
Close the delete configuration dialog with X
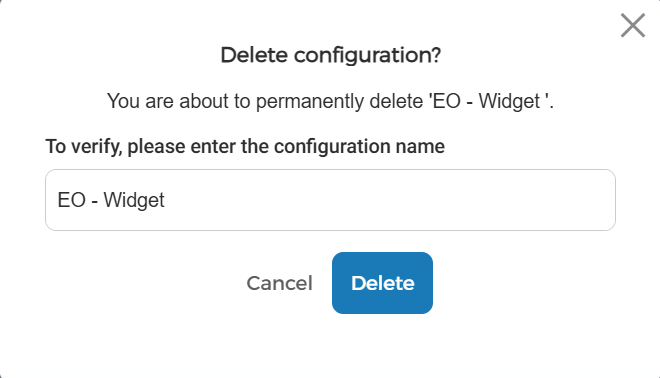[633, 25]
